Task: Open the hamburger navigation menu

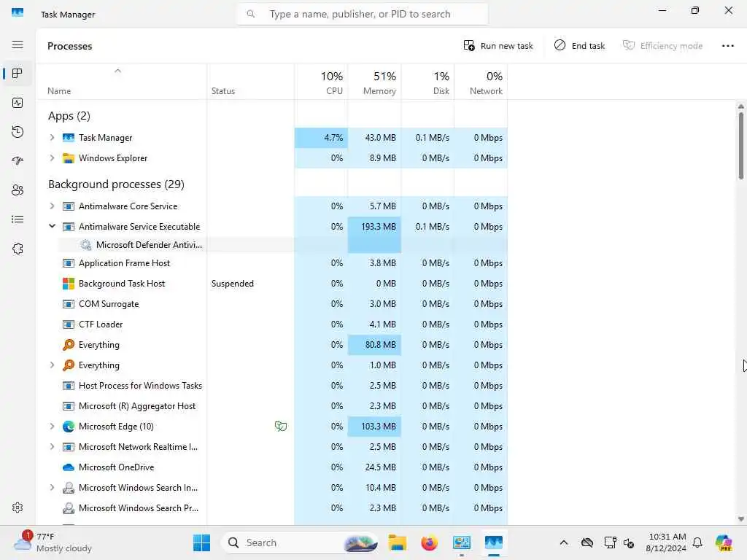Action: (18, 44)
